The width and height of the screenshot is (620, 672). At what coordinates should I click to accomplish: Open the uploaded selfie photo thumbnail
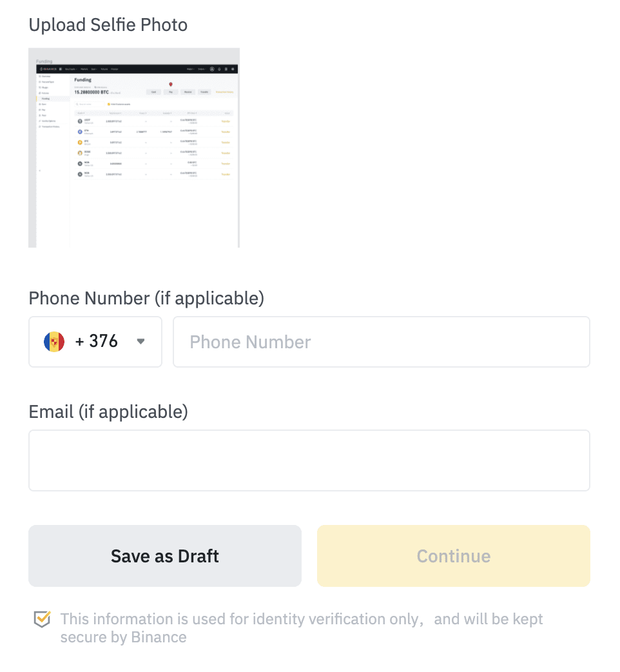134,148
